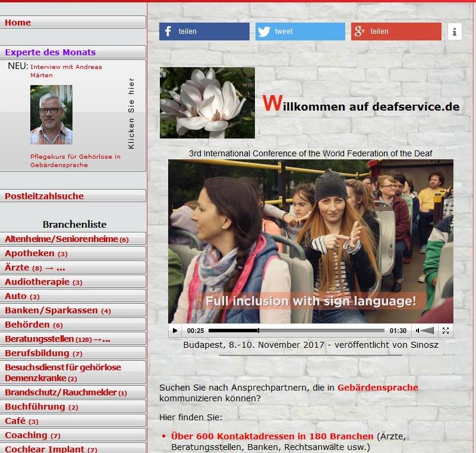Seek in the video progress bar
Viewport: 476px width, 453px height.
[x=296, y=331]
